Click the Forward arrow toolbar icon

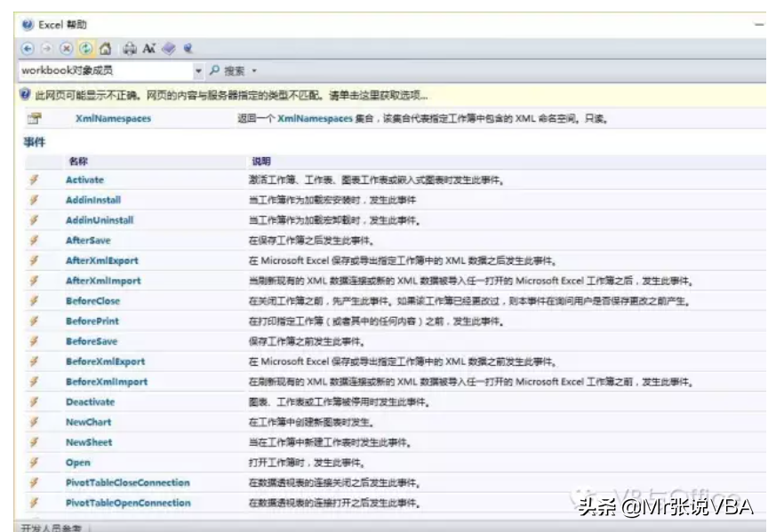[46, 49]
